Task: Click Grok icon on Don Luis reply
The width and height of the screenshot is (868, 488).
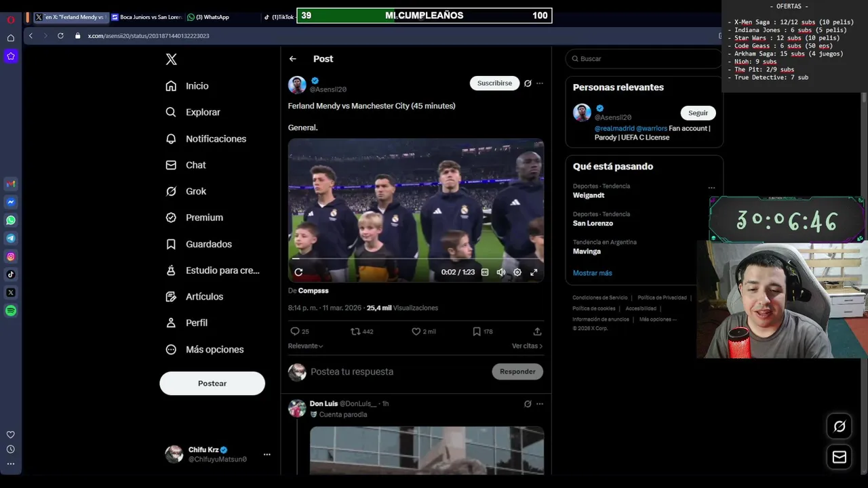Action: click(x=528, y=404)
